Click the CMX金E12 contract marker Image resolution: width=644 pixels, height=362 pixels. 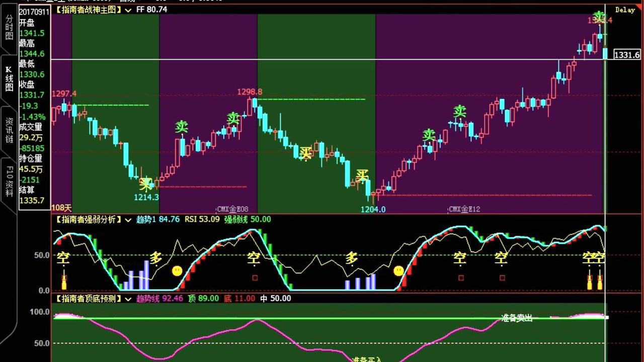coord(464,209)
